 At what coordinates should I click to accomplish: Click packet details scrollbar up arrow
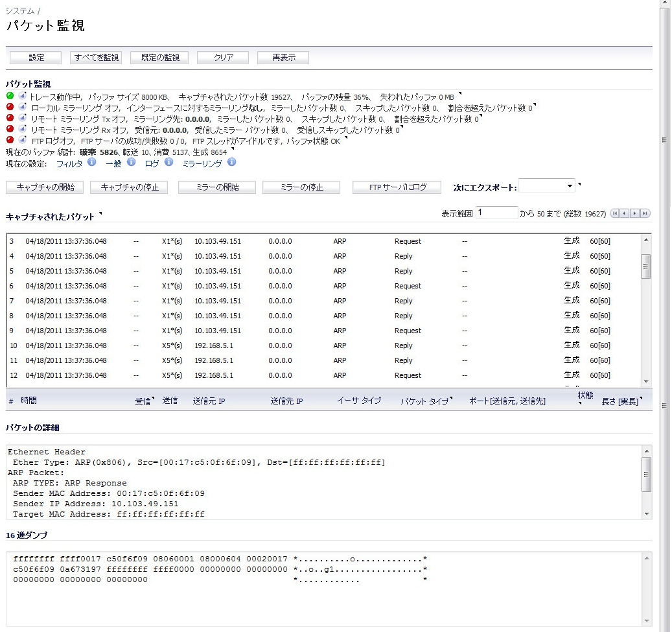tap(647, 451)
